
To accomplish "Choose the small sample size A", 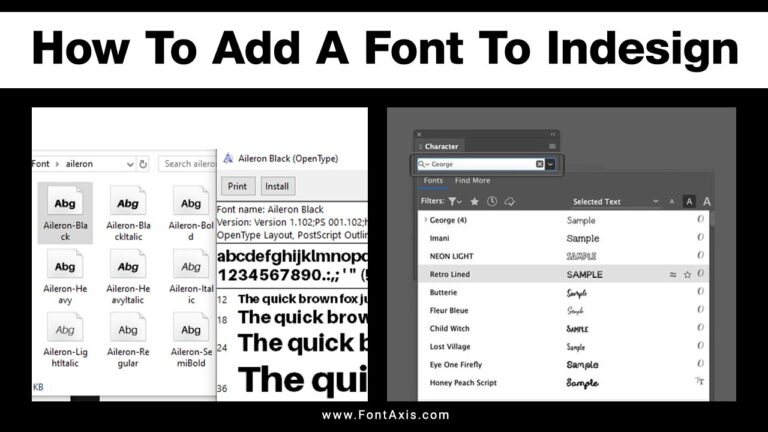I will click(672, 202).
